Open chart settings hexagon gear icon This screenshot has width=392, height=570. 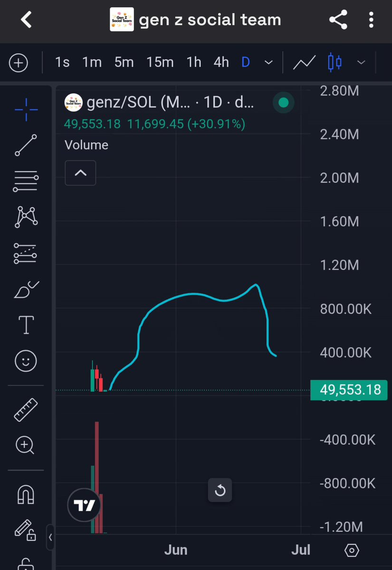pyautogui.click(x=351, y=551)
